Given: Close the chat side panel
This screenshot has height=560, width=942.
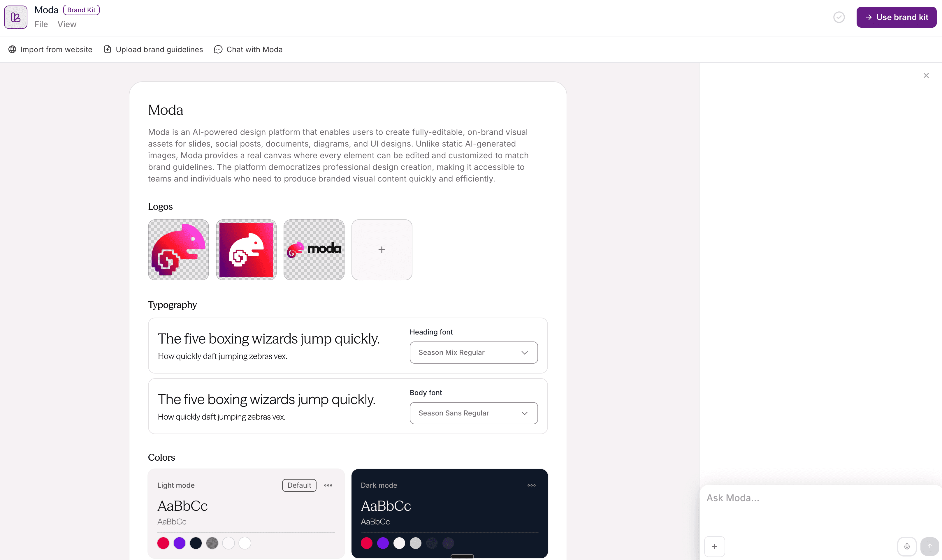Looking at the screenshot, I should point(926,75).
